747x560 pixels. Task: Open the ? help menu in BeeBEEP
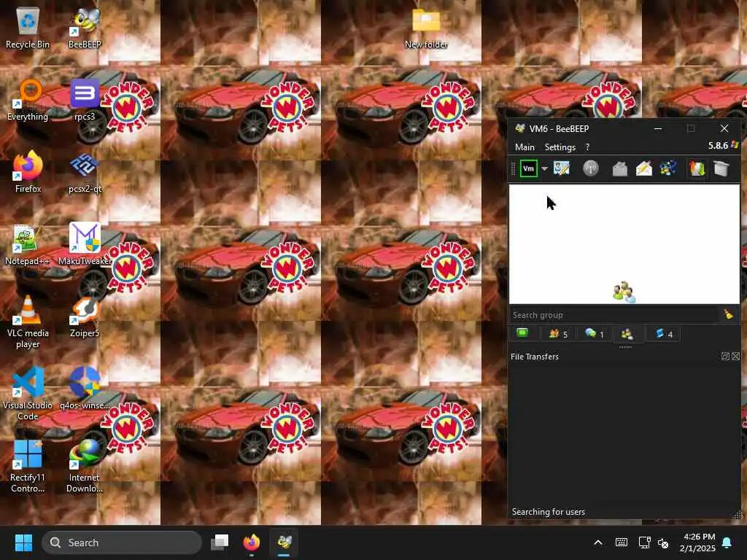587,147
